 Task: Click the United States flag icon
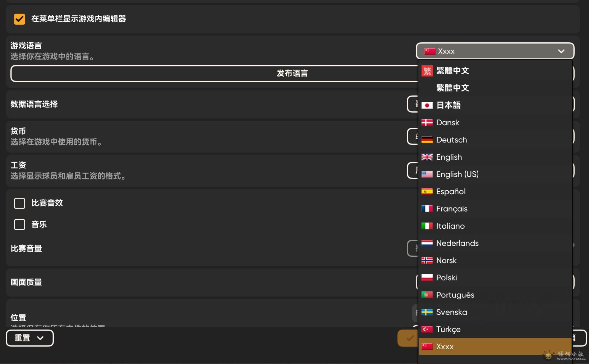[x=427, y=174]
